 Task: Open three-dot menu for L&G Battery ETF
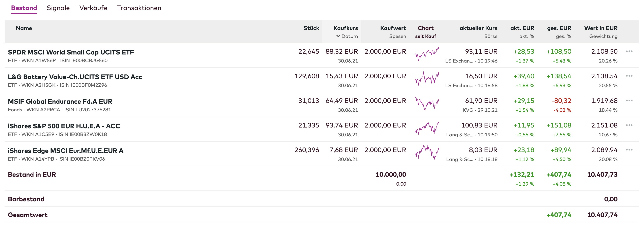629,76
